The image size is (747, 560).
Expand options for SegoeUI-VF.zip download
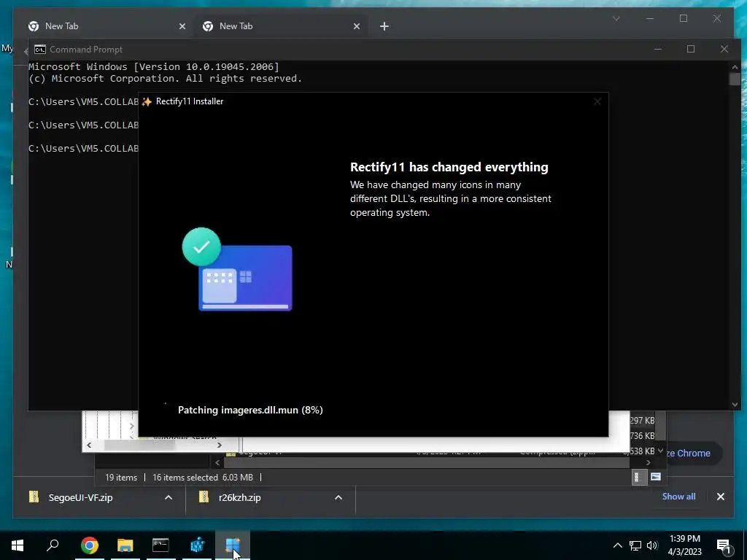[x=169, y=497]
